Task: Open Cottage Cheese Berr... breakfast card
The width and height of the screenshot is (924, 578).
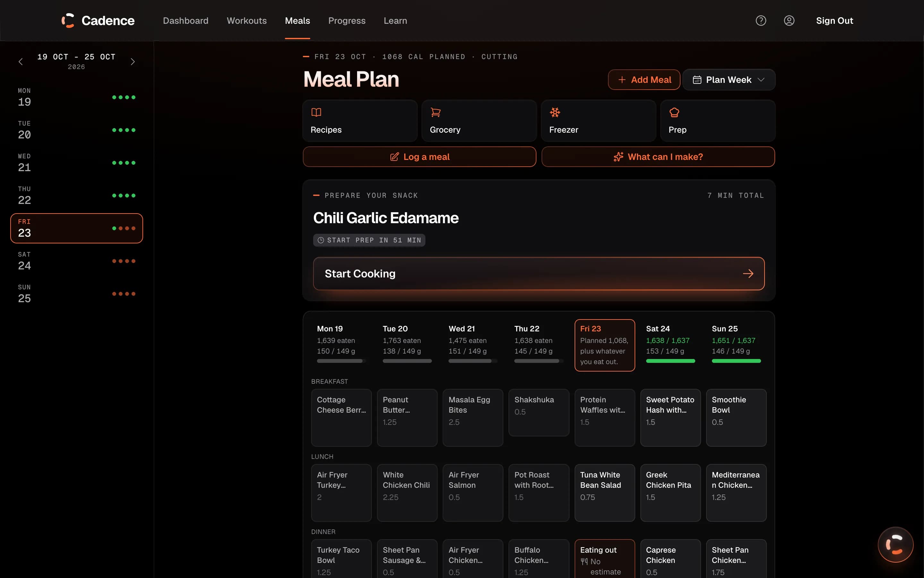Action: point(341,417)
